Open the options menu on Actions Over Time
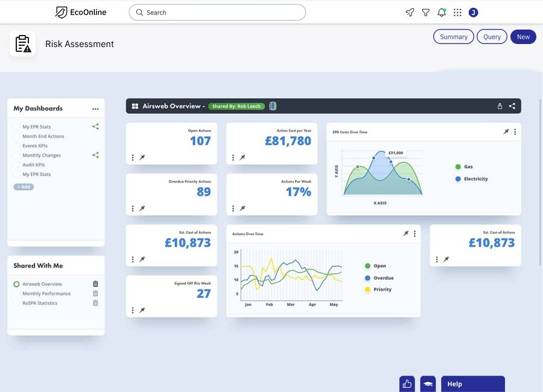Viewport: 543px width, 392px height. [414, 233]
